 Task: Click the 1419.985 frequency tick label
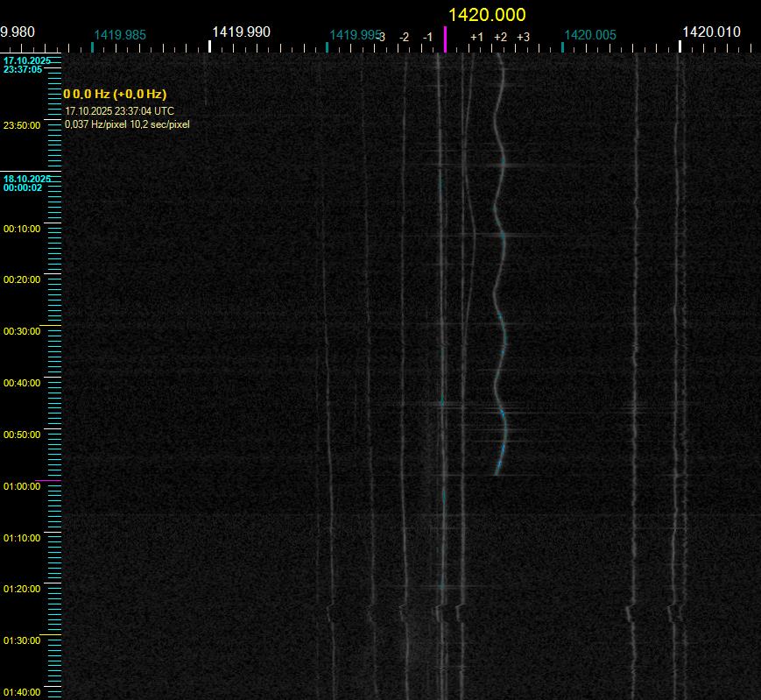[x=120, y=36]
